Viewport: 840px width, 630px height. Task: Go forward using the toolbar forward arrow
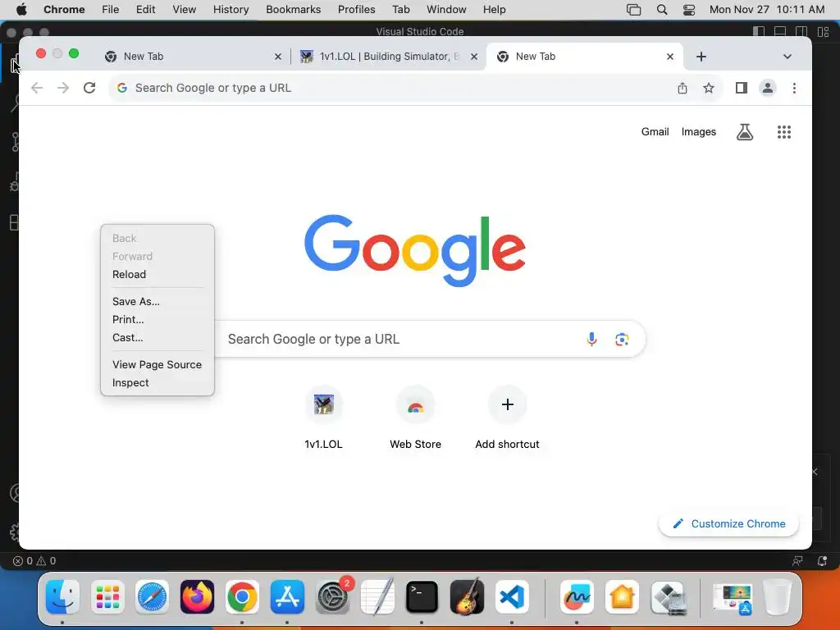(63, 88)
